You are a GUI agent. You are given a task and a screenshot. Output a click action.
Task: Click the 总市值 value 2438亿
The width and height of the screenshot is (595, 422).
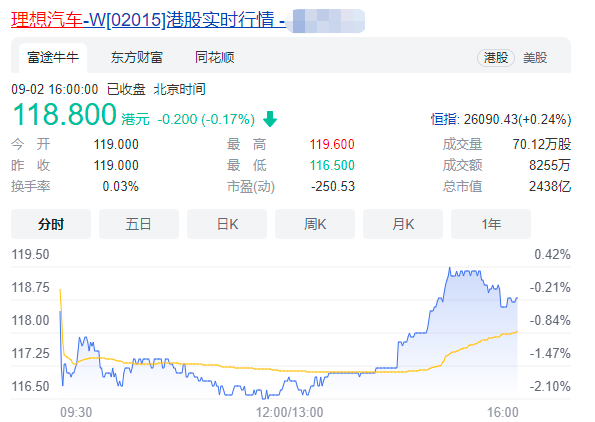click(550, 187)
